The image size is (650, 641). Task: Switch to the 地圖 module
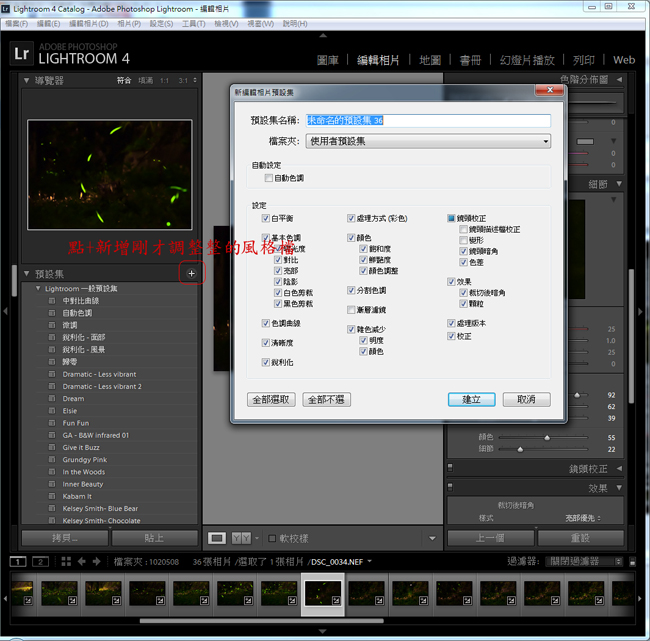pos(430,61)
